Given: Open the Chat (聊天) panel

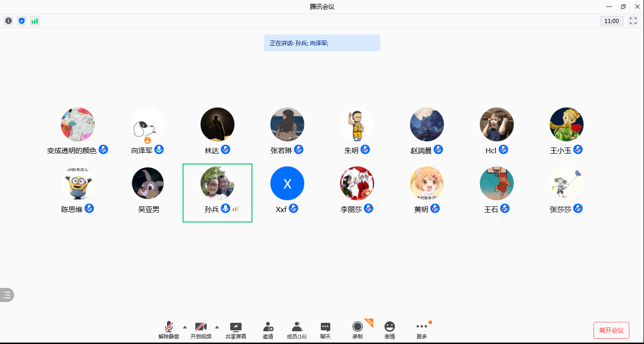Looking at the screenshot, I should click(x=325, y=327).
